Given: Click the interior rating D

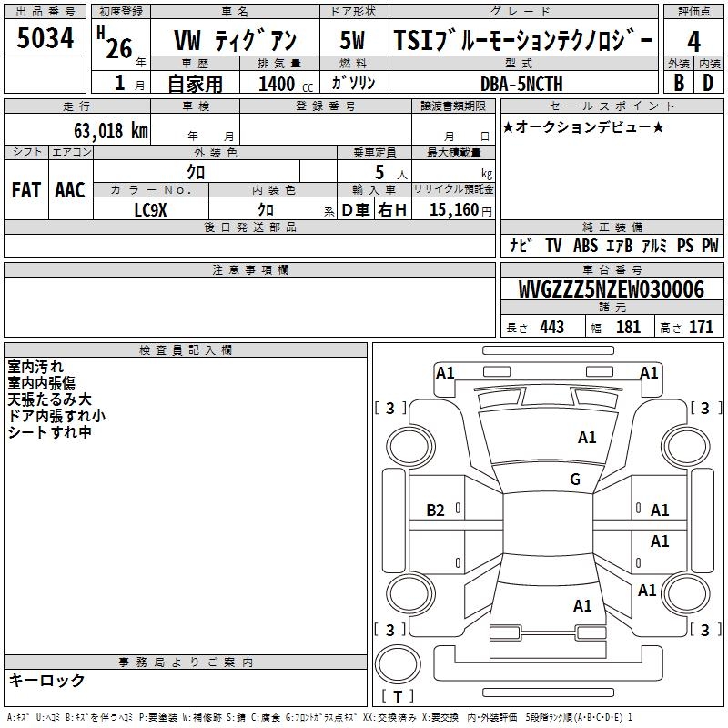Looking at the screenshot, I should [709, 83].
